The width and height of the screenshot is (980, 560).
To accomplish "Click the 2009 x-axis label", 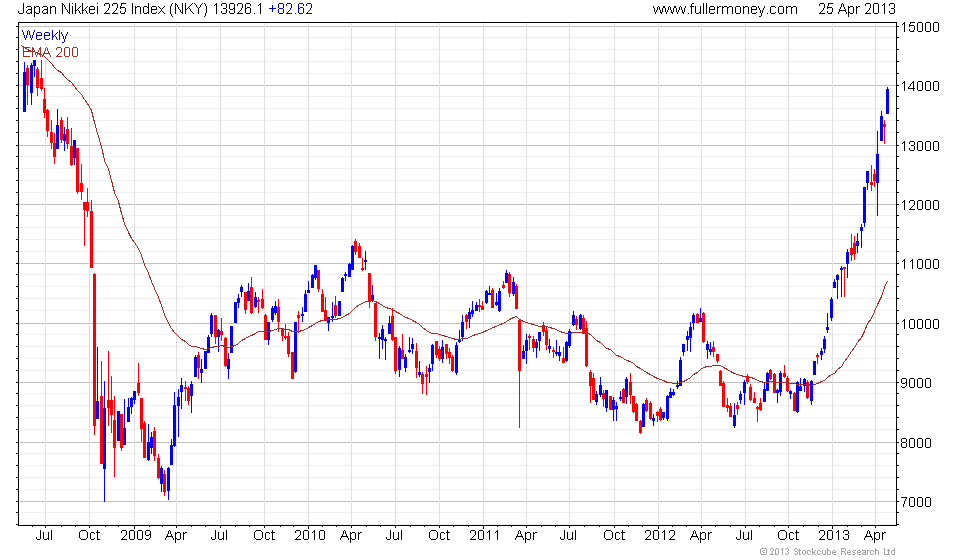I will [x=136, y=535].
